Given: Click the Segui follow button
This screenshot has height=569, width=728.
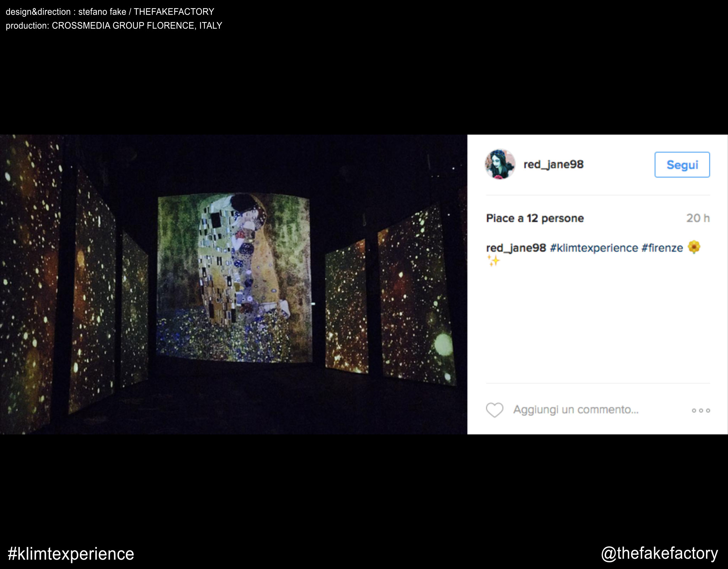Looking at the screenshot, I should 682,165.
